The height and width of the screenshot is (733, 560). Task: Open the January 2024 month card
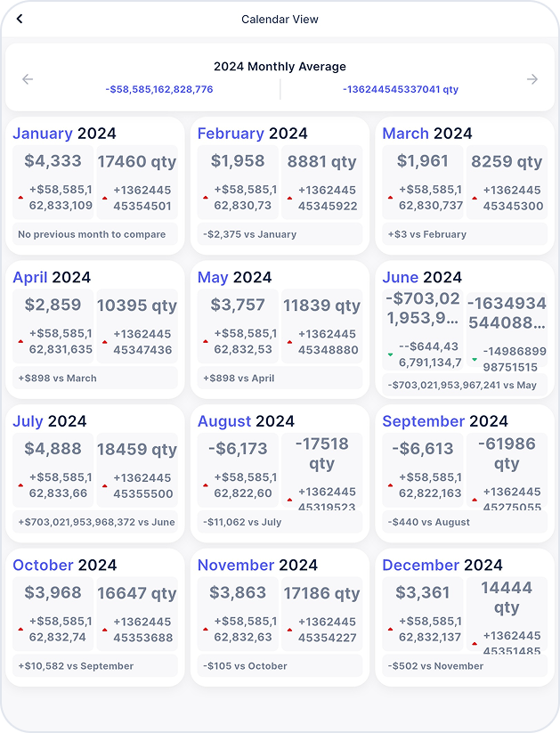[95, 185]
